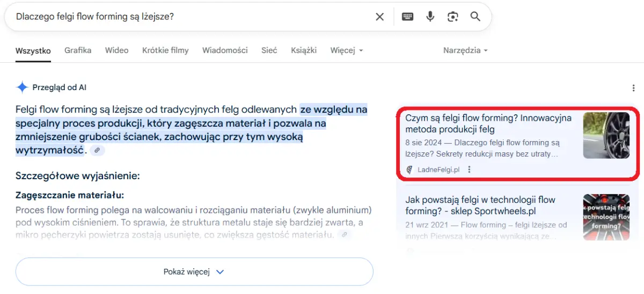Open 'Czym są felgi flow forming?' article

point(488,123)
